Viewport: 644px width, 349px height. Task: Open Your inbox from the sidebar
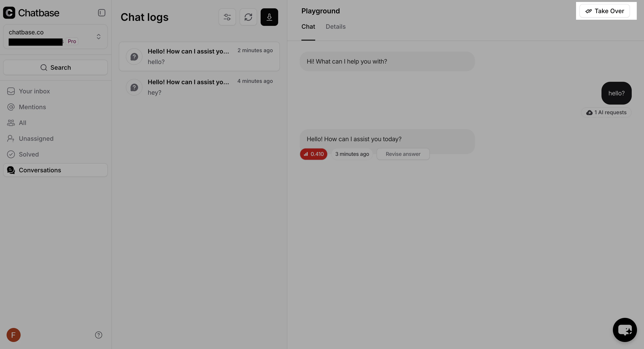point(34,91)
